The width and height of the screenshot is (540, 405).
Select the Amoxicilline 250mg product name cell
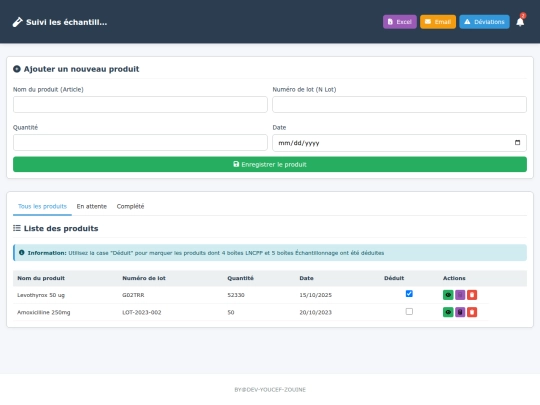click(x=43, y=312)
